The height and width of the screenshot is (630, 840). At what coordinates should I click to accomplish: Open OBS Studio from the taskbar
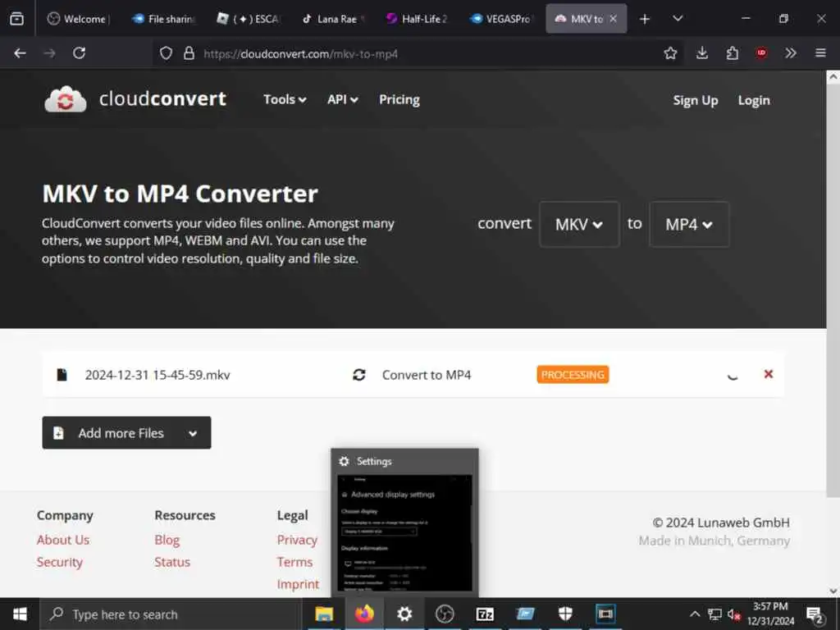tap(445, 614)
